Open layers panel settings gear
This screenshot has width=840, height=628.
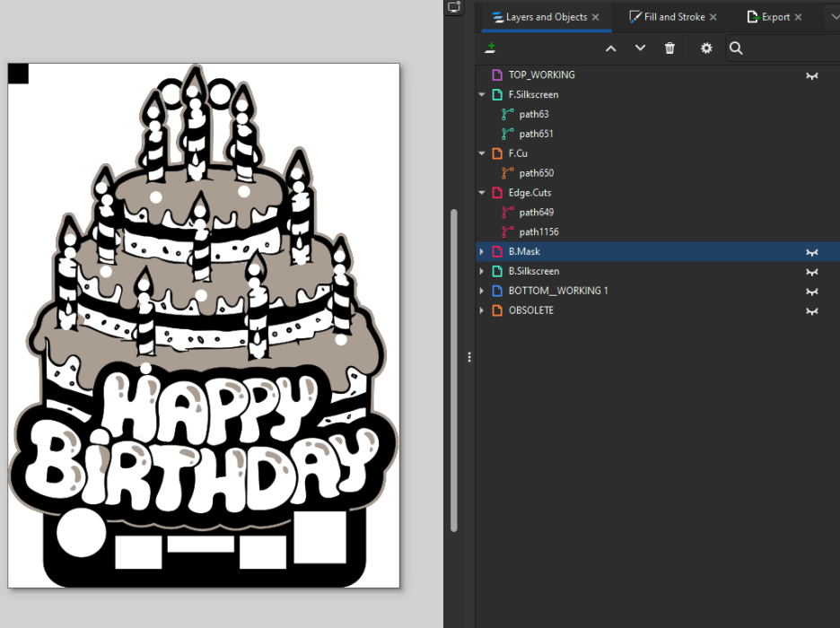point(706,48)
